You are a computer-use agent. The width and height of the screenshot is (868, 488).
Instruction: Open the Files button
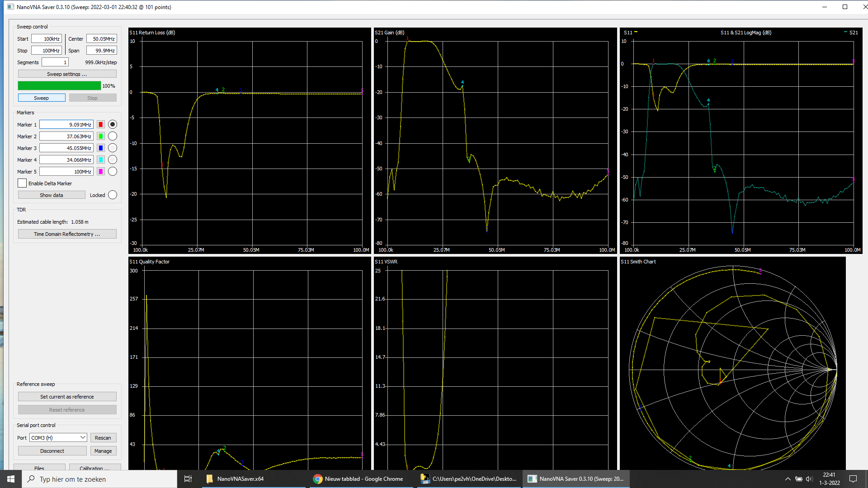pos(39,467)
